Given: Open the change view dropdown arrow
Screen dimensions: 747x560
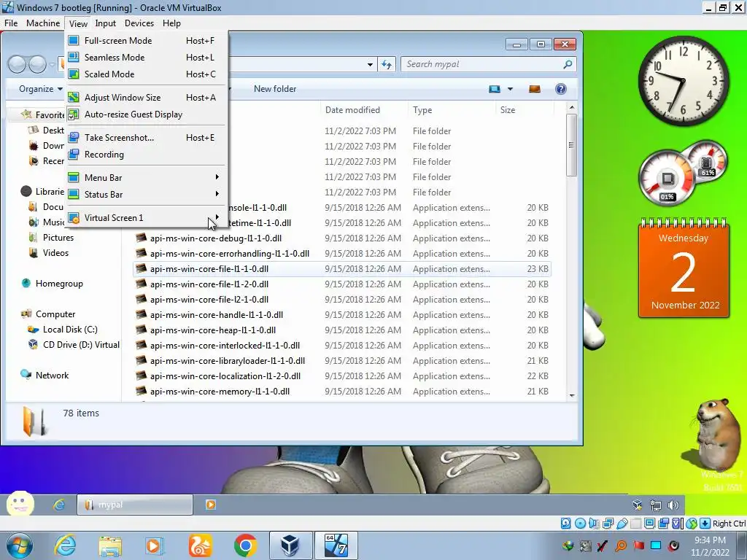Looking at the screenshot, I should [x=510, y=89].
